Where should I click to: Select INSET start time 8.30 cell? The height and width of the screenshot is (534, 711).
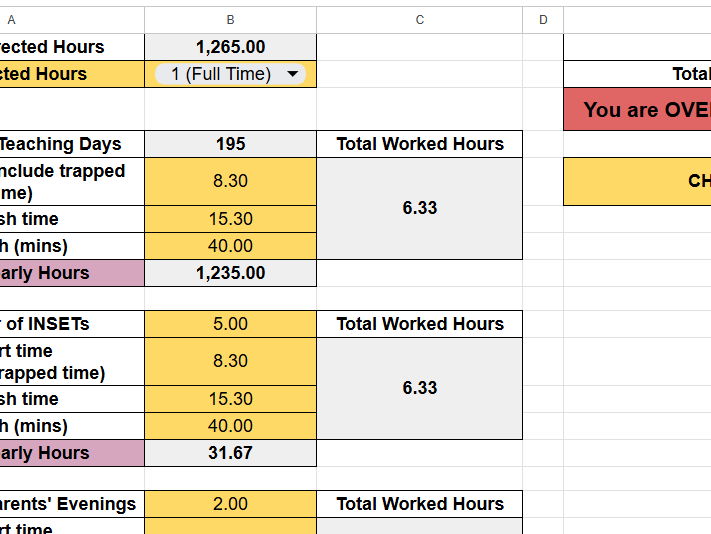pos(230,361)
